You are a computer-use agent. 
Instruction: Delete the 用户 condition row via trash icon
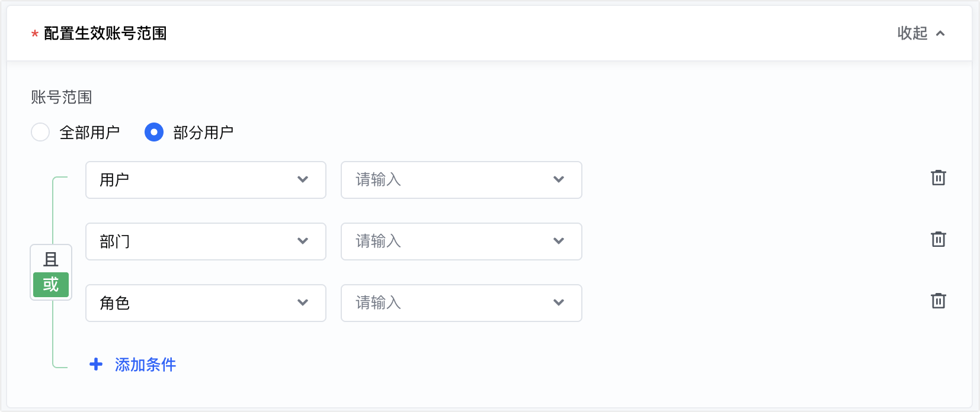coord(938,178)
